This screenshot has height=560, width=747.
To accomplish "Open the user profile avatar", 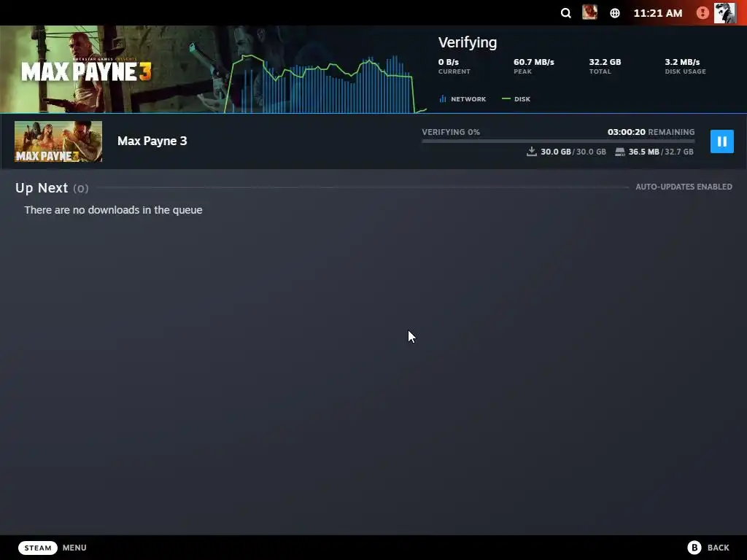I will pyautogui.click(x=724, y=12).
